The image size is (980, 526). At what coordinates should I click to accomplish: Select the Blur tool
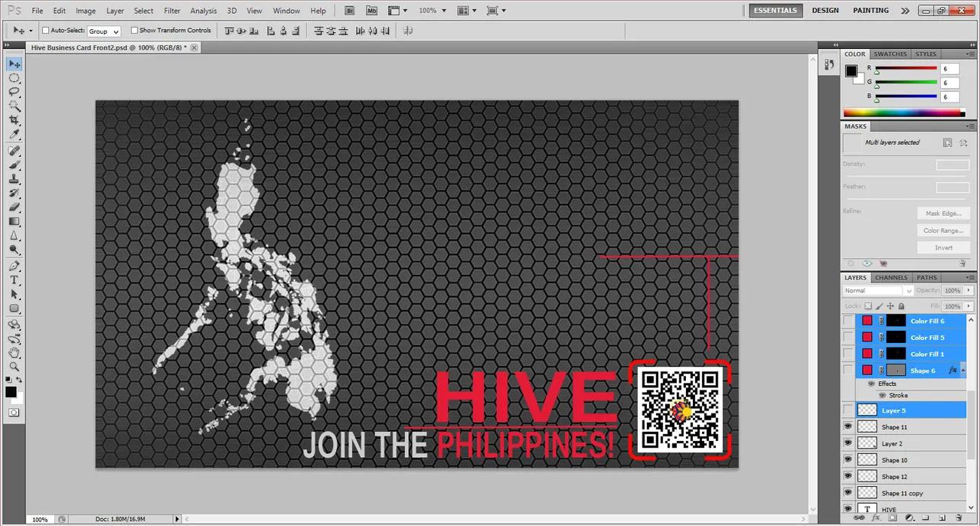[14, 236]
